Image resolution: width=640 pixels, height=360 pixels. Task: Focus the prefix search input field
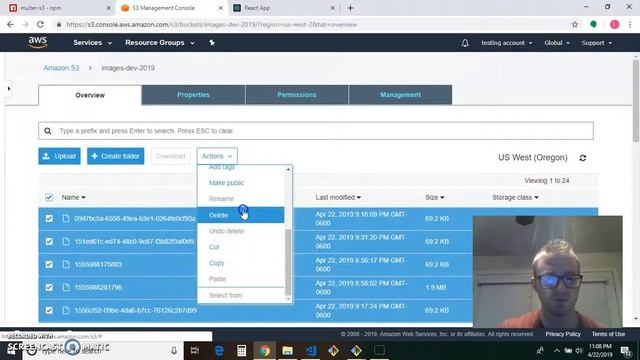pyautogui.click(x=316, y=131)
